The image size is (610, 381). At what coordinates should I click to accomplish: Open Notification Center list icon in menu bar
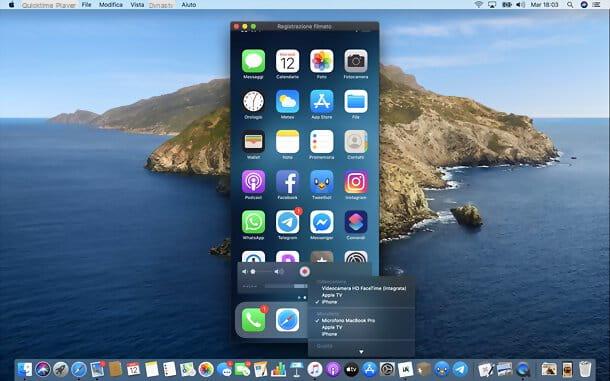point(596,5)
